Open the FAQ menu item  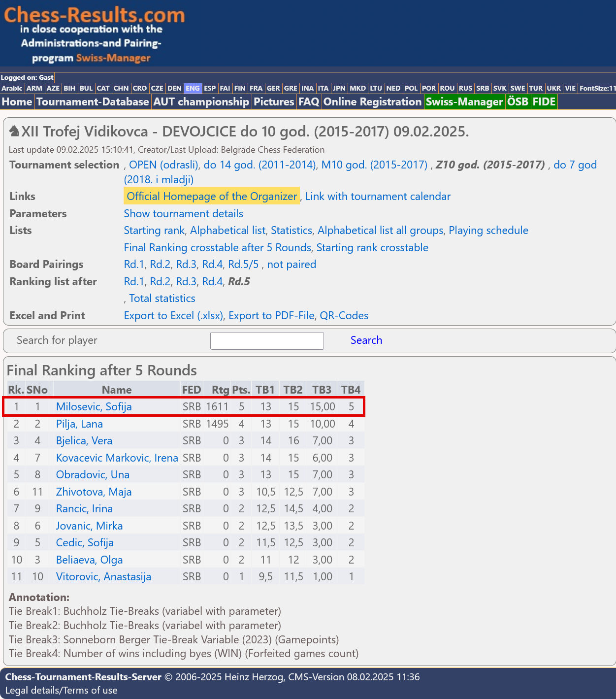click(x=309, y=102)
